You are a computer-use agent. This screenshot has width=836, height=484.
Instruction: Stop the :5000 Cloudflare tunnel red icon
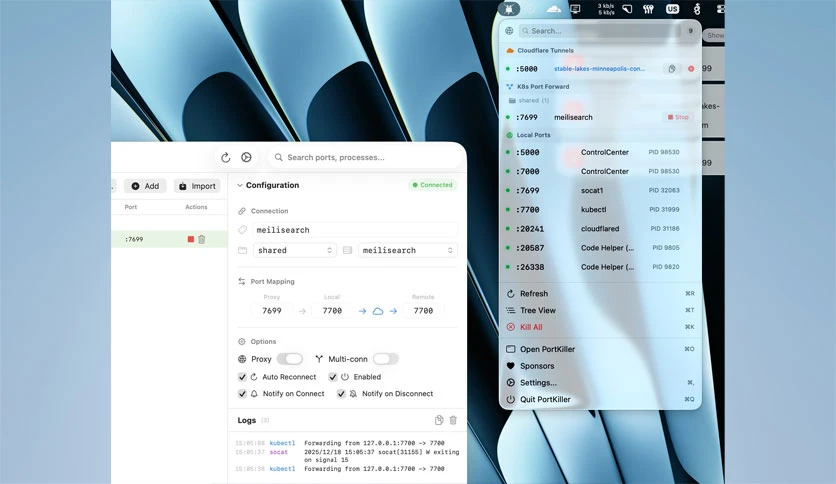691,69
